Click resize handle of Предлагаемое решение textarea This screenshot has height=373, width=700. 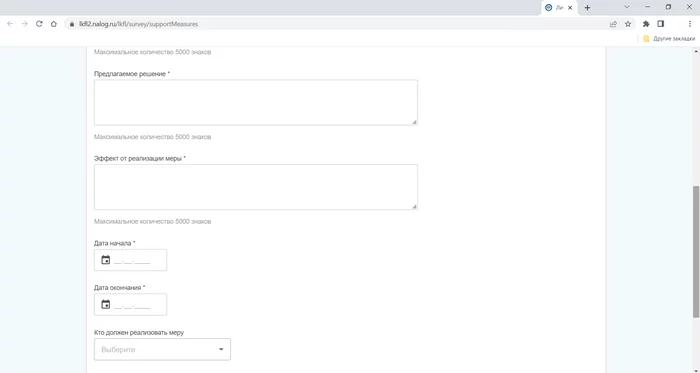tap(415, 122)
